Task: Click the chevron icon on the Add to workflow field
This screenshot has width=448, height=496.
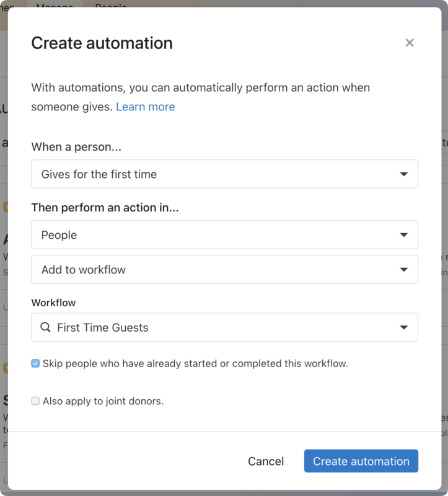Action: tap(403, 270)
